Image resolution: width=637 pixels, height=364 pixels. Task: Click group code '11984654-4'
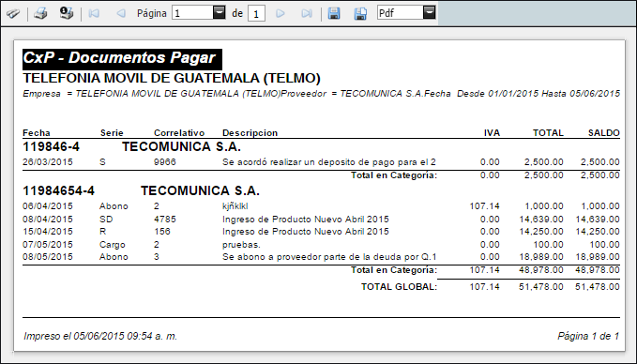tap(58, 190)
